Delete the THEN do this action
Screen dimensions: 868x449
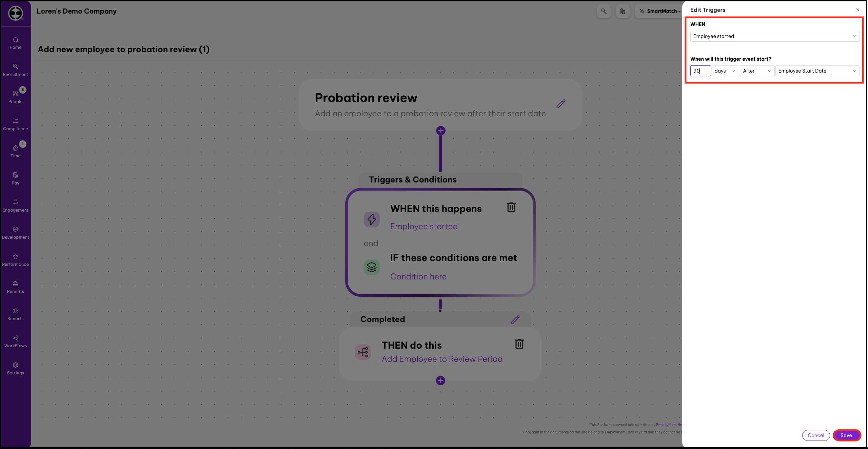pyautogui.click(x=519, y=344)
